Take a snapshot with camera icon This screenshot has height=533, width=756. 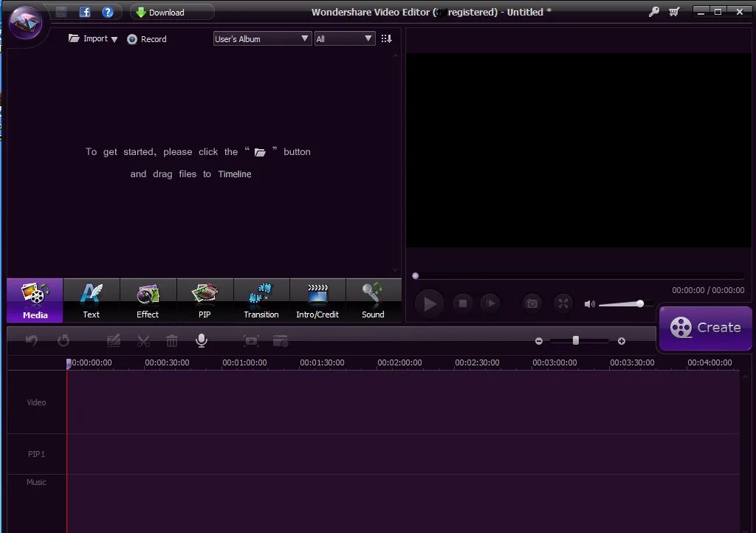[x=532, y=303]
